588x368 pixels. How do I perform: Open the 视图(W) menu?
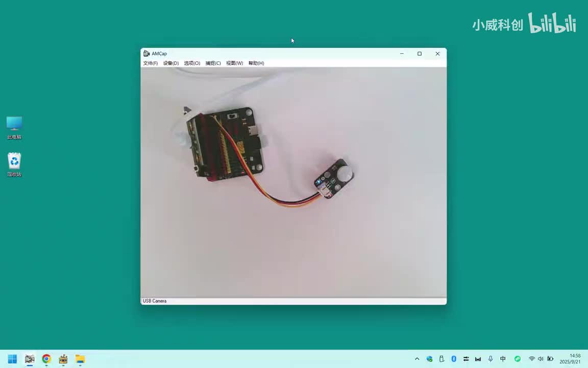234,63
